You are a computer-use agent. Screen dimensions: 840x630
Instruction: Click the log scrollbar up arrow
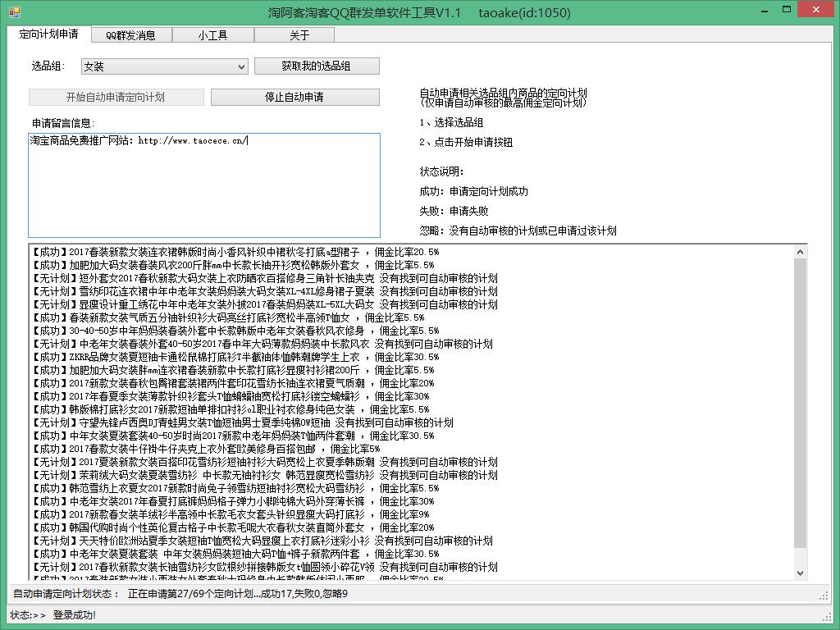[x=801, y=252]
